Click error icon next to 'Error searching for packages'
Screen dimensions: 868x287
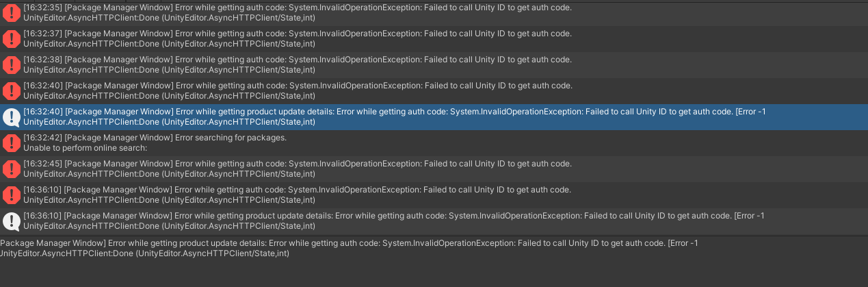pyautogui.click(x=11, y=143)
